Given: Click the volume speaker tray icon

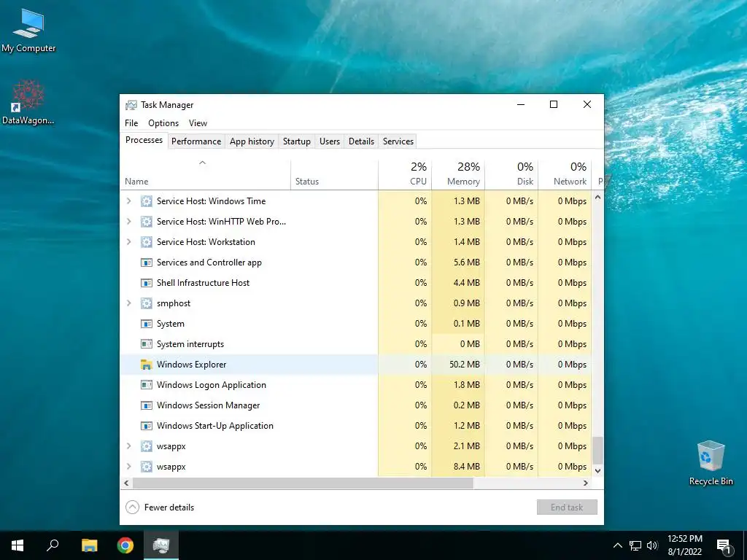Looking at the screenshot, I should [x=652, y=545].
